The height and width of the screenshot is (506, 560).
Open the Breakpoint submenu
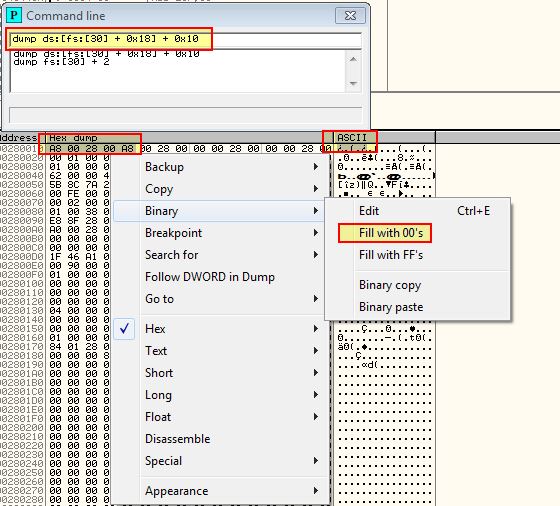(221, 233)
